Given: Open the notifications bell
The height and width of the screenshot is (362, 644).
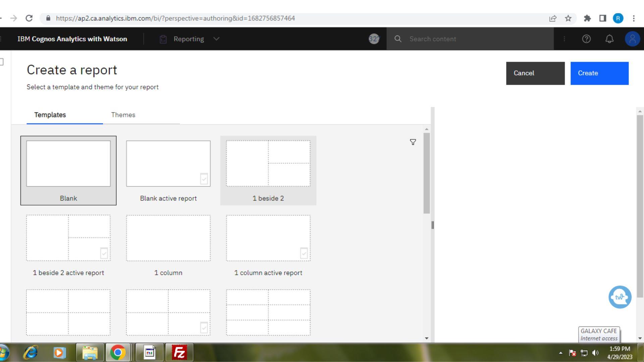Looking at the screenshot, I should click(x=609, y=39).
